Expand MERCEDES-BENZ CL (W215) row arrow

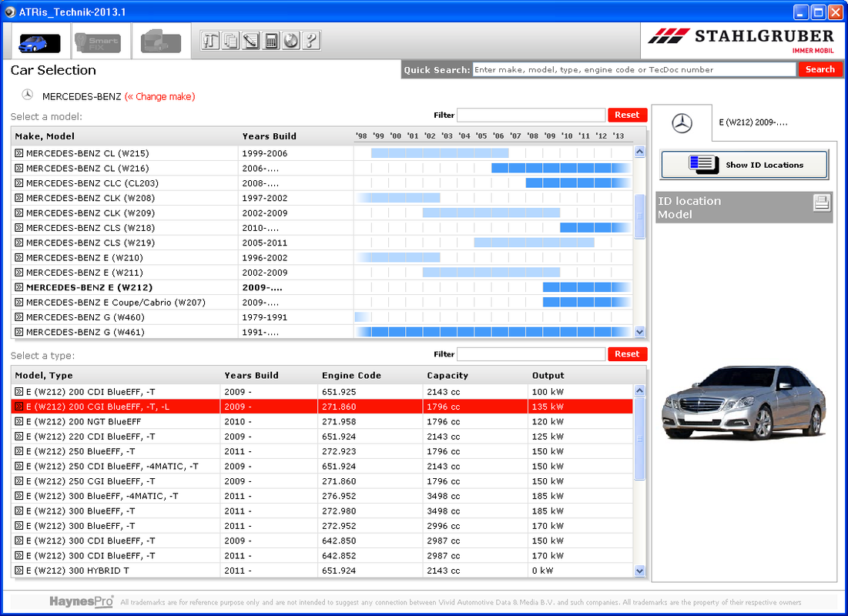click(x=19, y=153)
